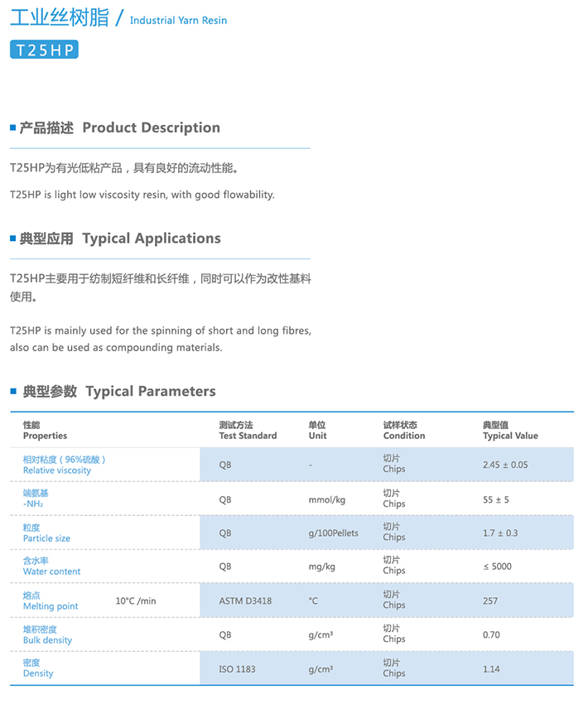Click the blue square bullet beside 产品描述
The image size is (588, 704).
point(12,128)
